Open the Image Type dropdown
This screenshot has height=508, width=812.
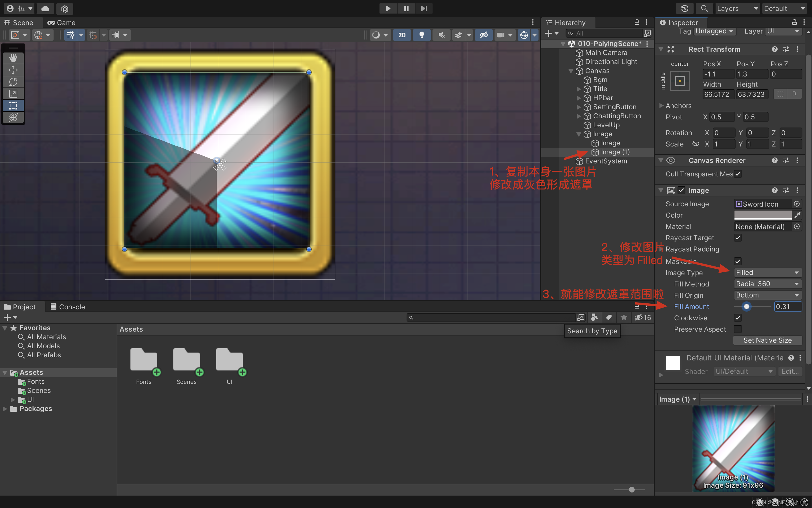[x=767, y=272]
